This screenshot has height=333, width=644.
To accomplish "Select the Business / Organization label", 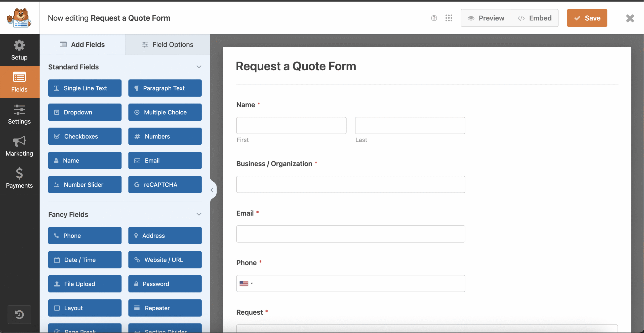I will [x=274, y=164].
